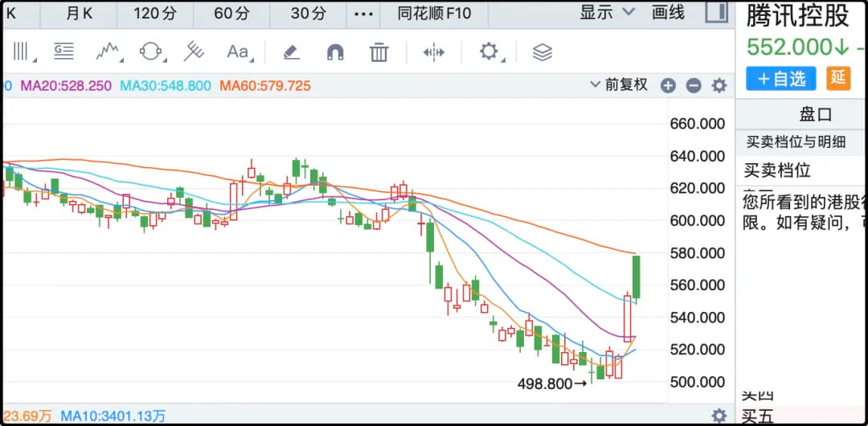
Task: Select the parallel lines drawing tool
Action: pyautogui.click(x=22, y=52)
